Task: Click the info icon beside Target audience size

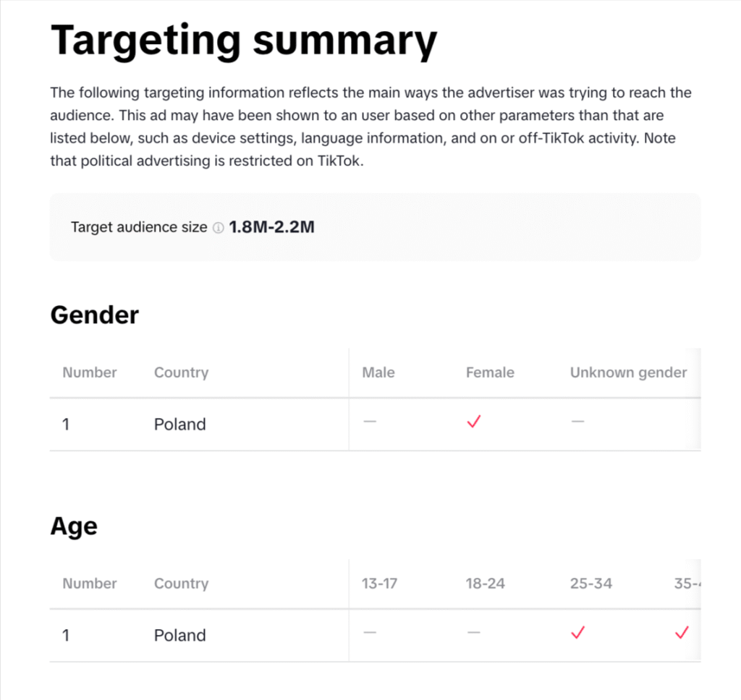Action: point(218,228)
